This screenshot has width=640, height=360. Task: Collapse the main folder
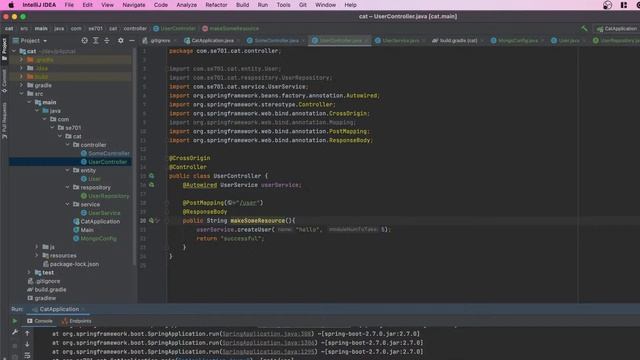pyautogui.click(x=29, y=102)
